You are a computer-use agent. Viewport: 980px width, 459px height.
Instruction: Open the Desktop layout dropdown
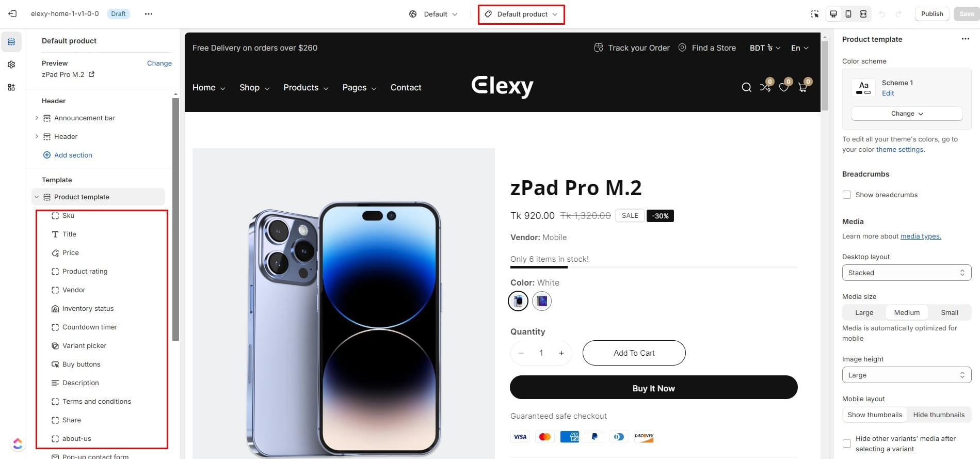tap(906, 273)
